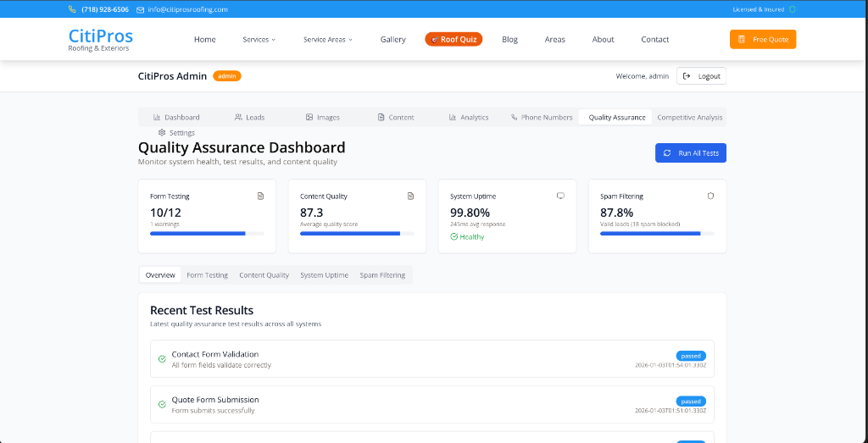Viewport: 868px width, 443px height.
Task: Click the Contact Form Validation result row
Action: [431, 359]
